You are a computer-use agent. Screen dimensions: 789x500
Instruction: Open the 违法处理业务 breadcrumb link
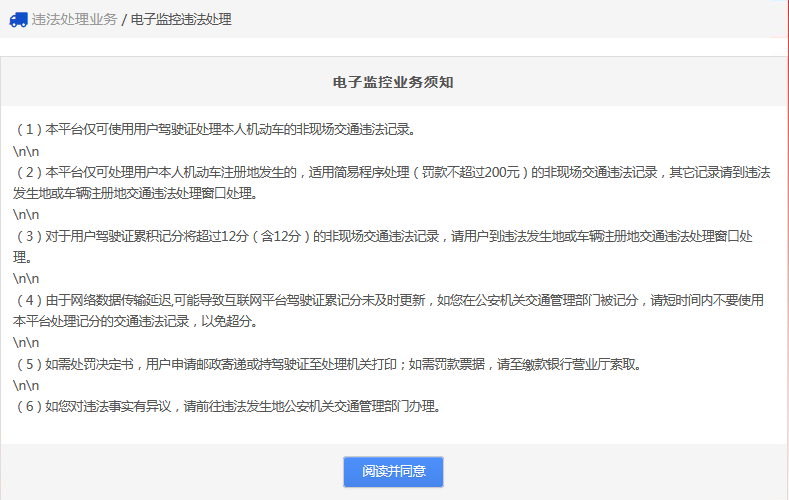pos(74,19)
